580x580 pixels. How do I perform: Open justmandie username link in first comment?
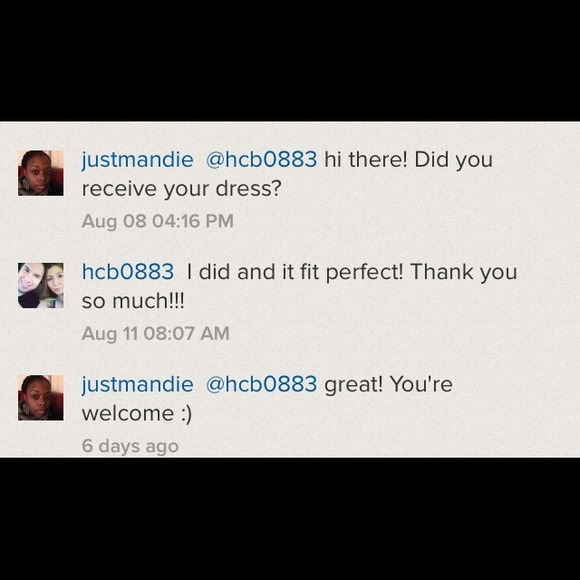pos(137,160)
